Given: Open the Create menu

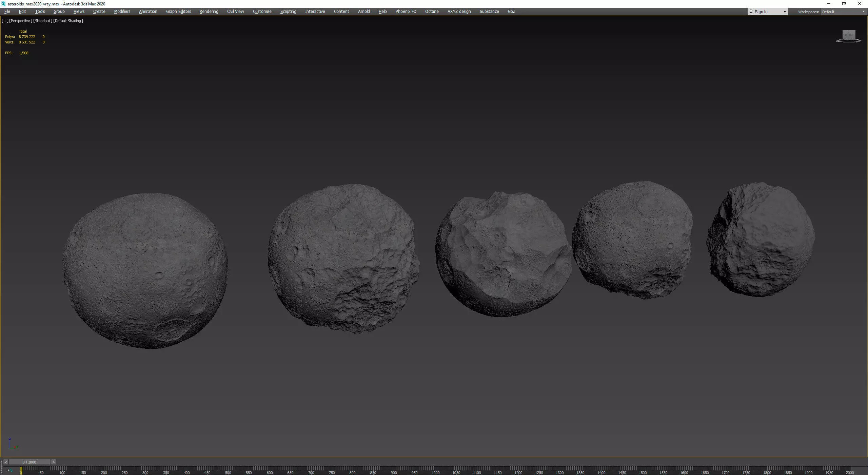Looking at the screenshot, I should click(x=99, y=12).
